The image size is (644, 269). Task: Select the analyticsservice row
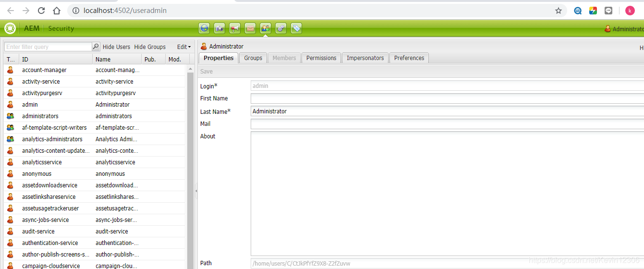[x=94, y=162]
